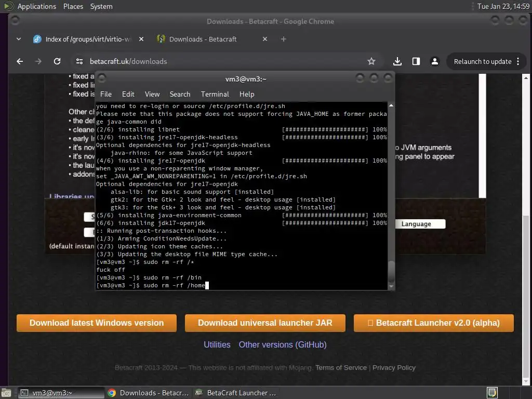Switch to BetaCraft Launcher taskbar entry
This screenshot has height=399, width=532.
coord(236,393)
